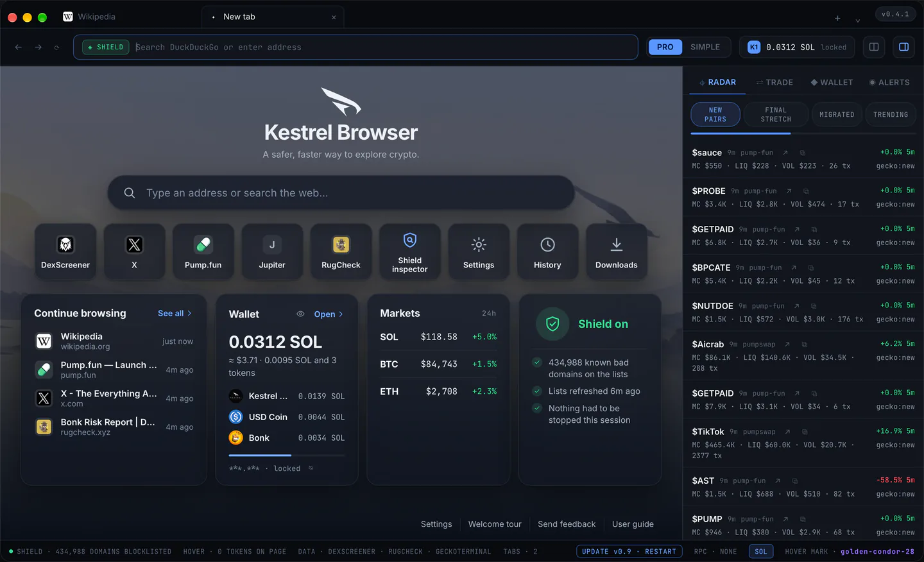Launch the Pump.fun shortcut tile
The width and height of the screenshot is (924, 562).
[203, 251]
